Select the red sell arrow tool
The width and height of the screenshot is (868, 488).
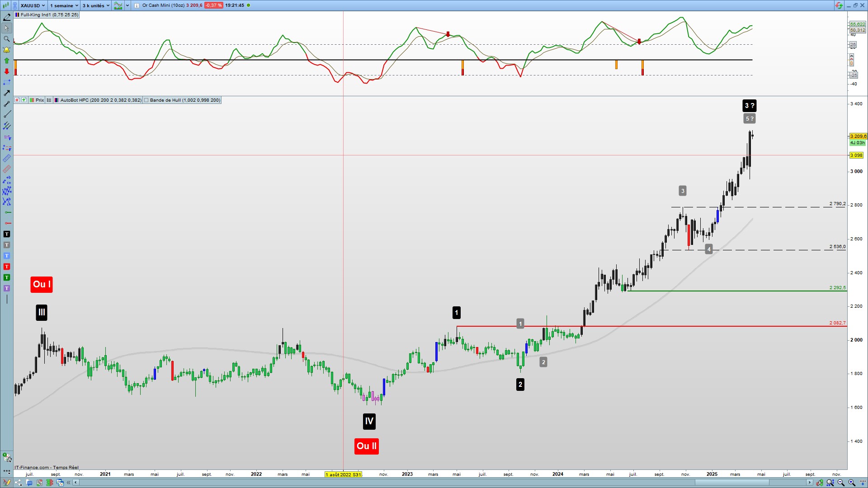(x=7, y=71)
